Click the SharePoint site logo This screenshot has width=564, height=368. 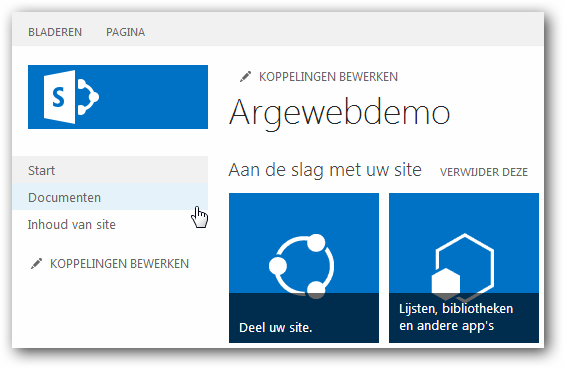click(118, 97)
